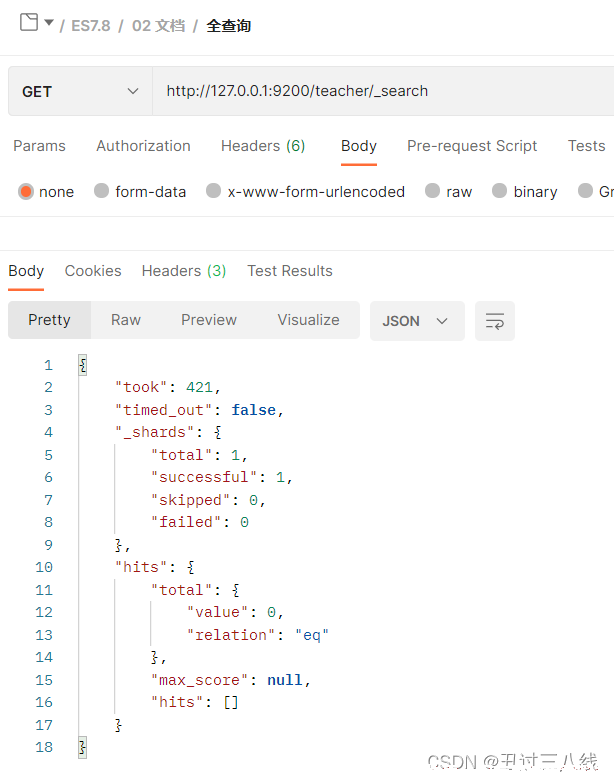The width and height of the screenshot is (614, 782).
Task: Open the GET method dropdown
Action: pos(80,91)
